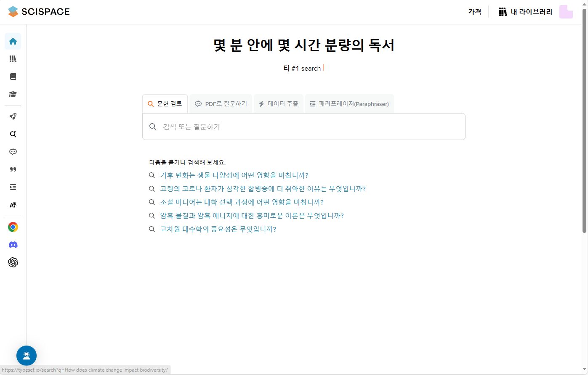Click the sparkle magnifier search icon in sidebar
This screenshot has width=588, height=375.
tap(13, 134)
